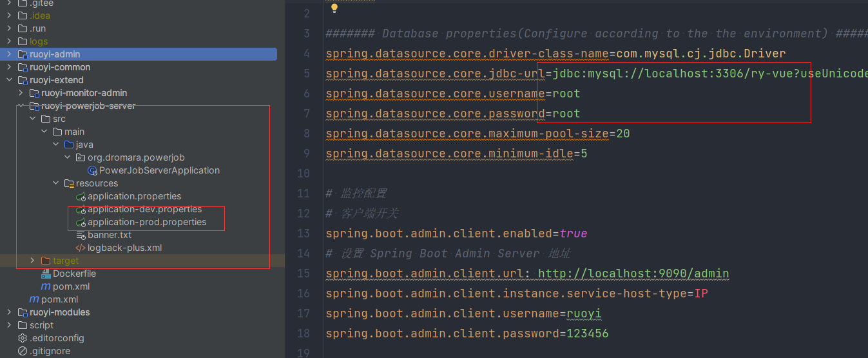Click the client password value 123456
This screenshot has height=358, width=868.
point(588,333)
